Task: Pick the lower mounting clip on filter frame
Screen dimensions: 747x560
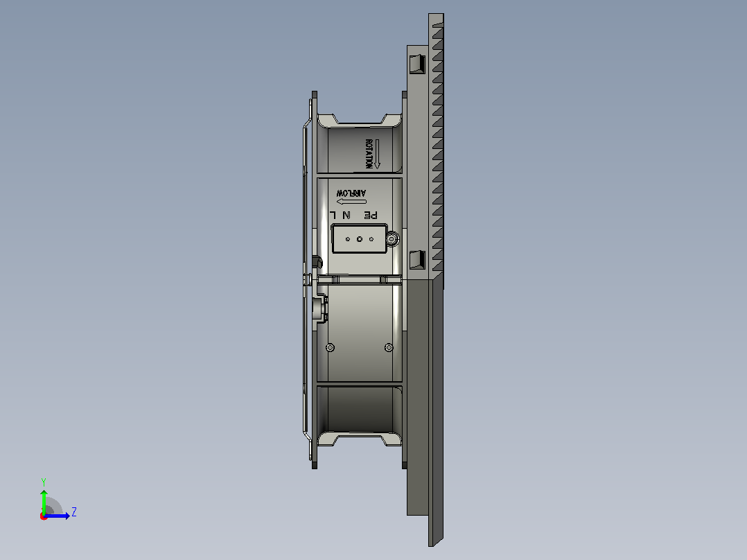Action: [x=417, y=260]
